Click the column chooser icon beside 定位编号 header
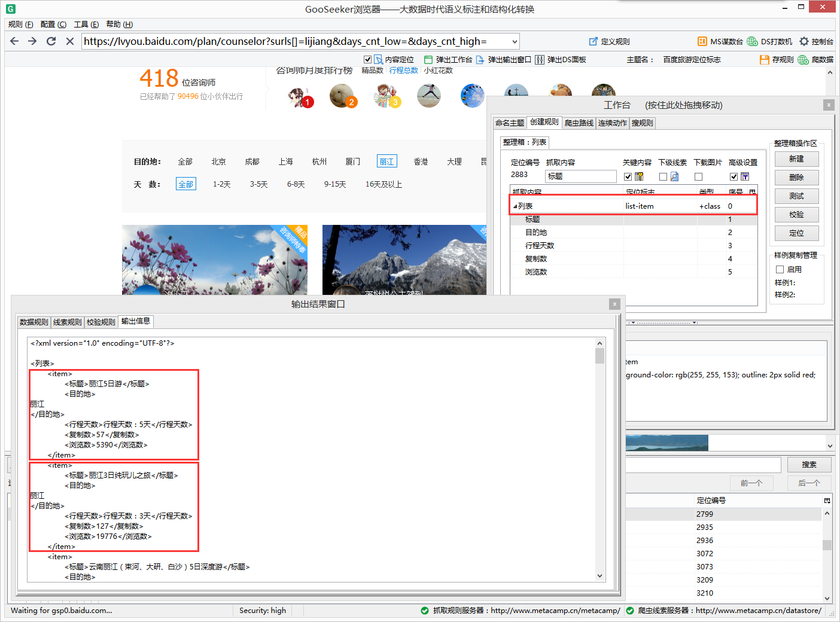This screenshot has width=840, height=622. pos(827,501)
